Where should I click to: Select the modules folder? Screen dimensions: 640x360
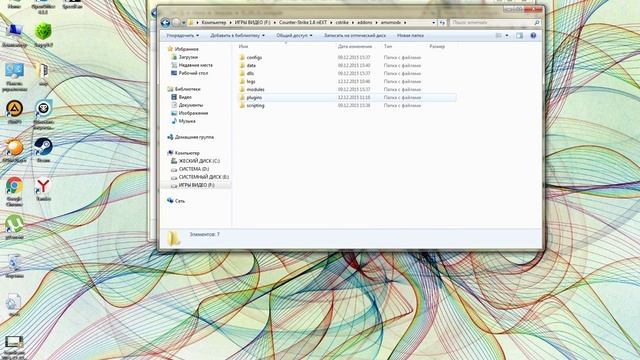pos(255,89)
